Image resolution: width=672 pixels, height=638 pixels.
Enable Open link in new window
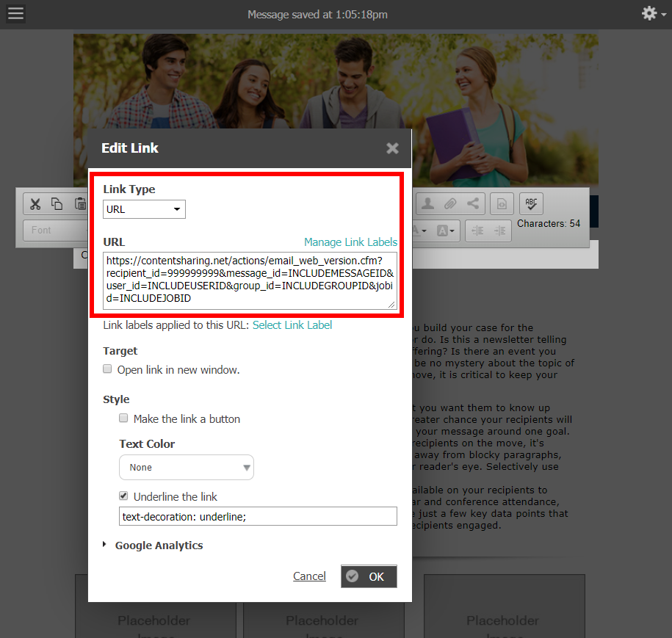(108, 369)
